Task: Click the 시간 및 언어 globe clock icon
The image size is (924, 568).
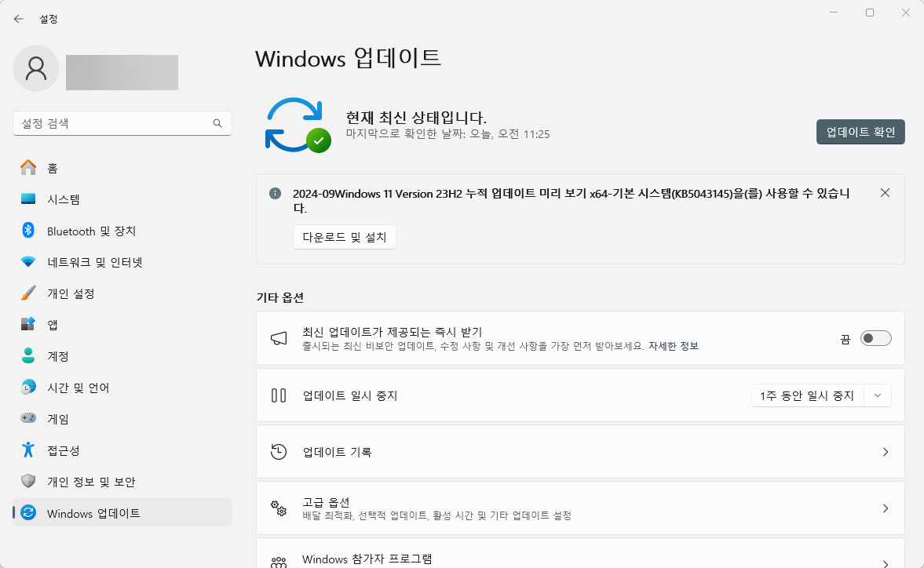Action: coord(28,387)
